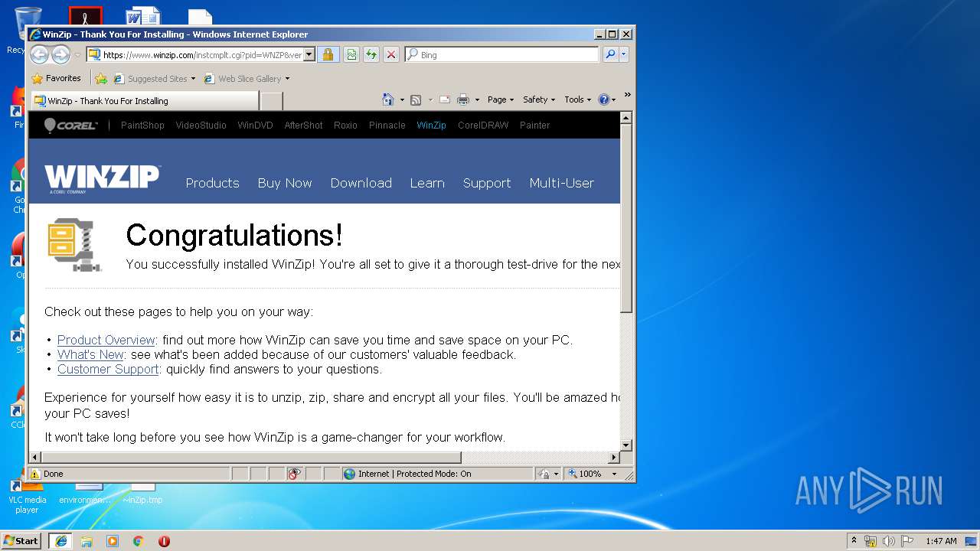The height and width of the screenshot is (551, 980).
Task: Go back with the browser Back arrow
Action: tap(40, 54)
